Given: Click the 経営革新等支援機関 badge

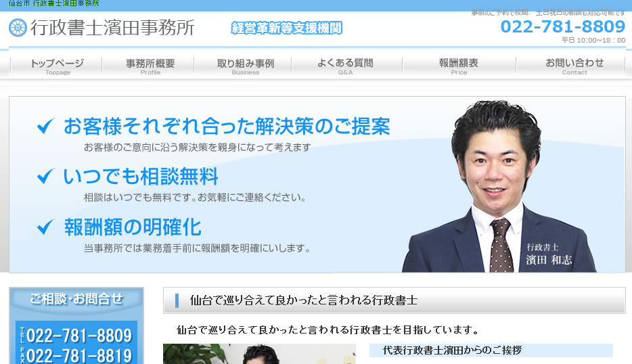Looking at the screenshot, I should pos(287,28).
